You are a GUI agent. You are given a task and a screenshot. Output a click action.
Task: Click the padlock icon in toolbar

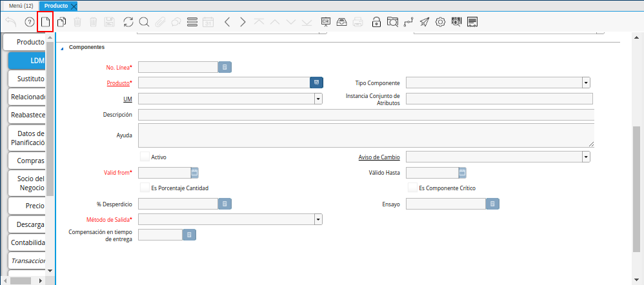coord(376,22)
